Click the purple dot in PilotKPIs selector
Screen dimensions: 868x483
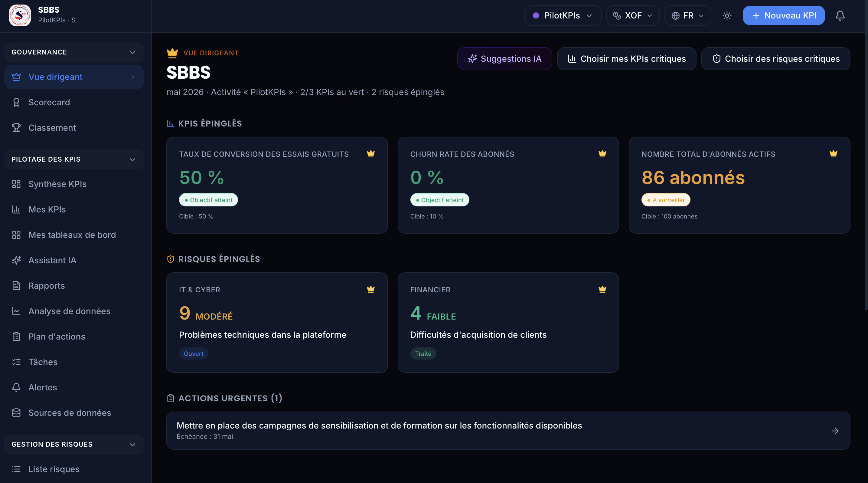[x=536, y=15]
